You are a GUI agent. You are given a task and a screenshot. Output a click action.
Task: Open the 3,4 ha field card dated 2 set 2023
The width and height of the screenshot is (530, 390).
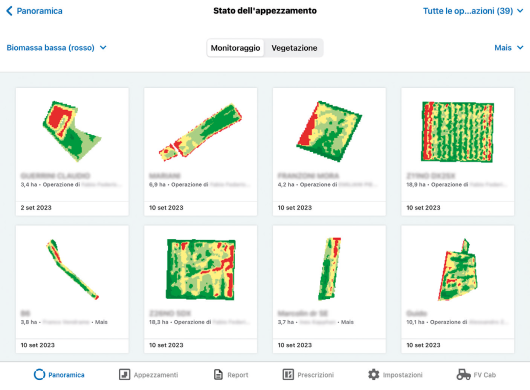coord(72,151)
